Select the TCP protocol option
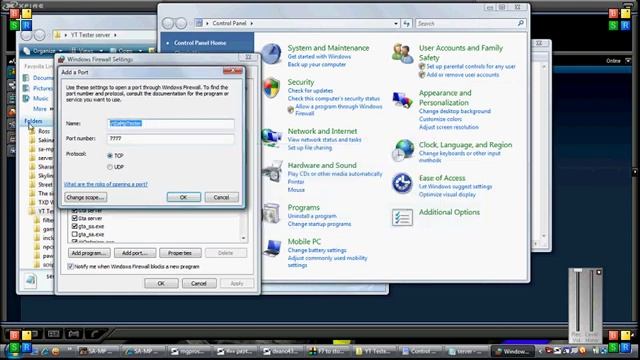Screen dimensions: 640x360 point(110,156)
